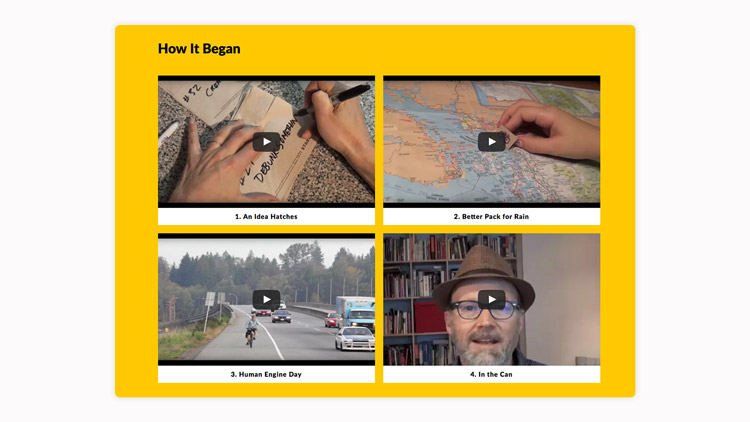Click the black marker pen in first thumbnail
This screenshot has width=750, height=422.
pyautogui.click(x=333, y=100)
